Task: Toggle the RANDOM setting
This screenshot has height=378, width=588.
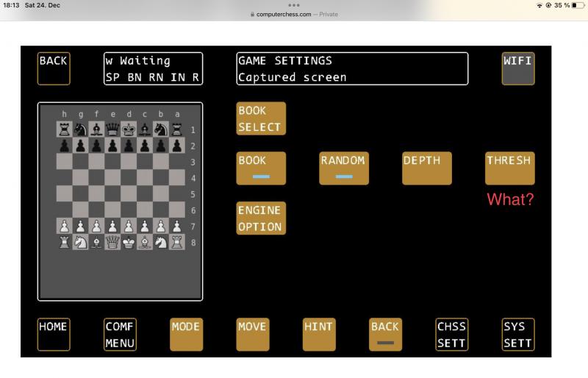Action: [x=343, y=168]
